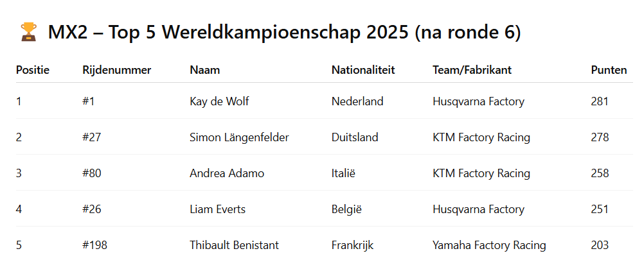Click the 203 points value

coord(600,245)
